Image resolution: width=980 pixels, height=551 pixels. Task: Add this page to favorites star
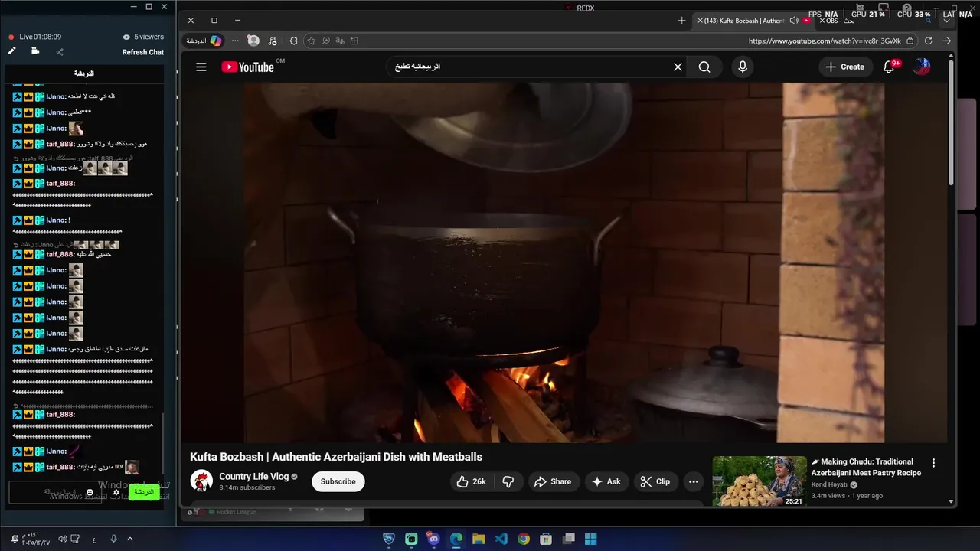click(311, 41)
